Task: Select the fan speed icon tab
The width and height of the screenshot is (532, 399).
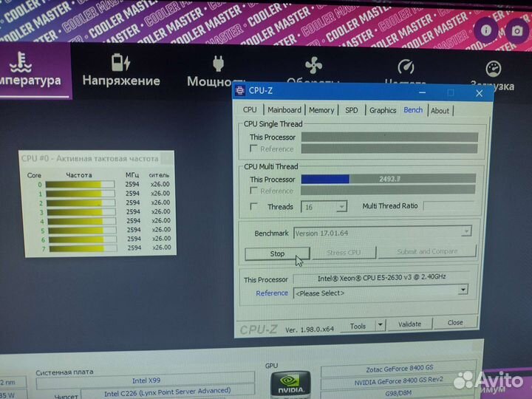Action: (313, 65)
